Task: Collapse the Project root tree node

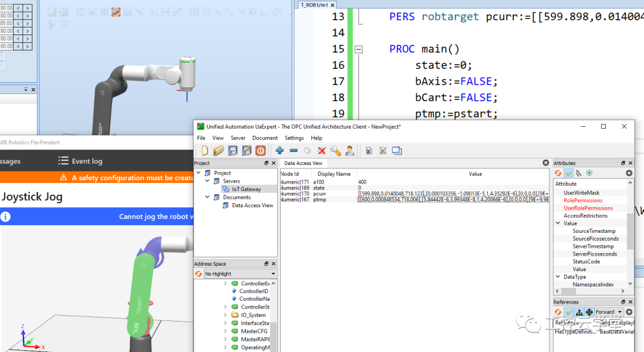Action: (x=199, y=173)
